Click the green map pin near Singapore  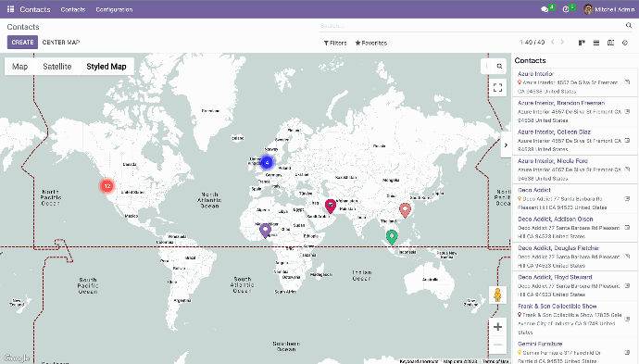point(392,237)
